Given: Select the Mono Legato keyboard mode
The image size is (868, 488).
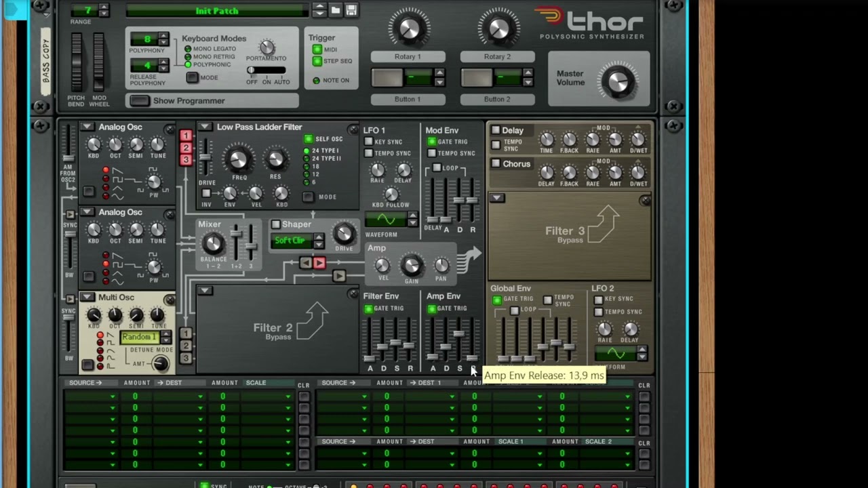Looking at the screenshot, I should pos(188,49).
